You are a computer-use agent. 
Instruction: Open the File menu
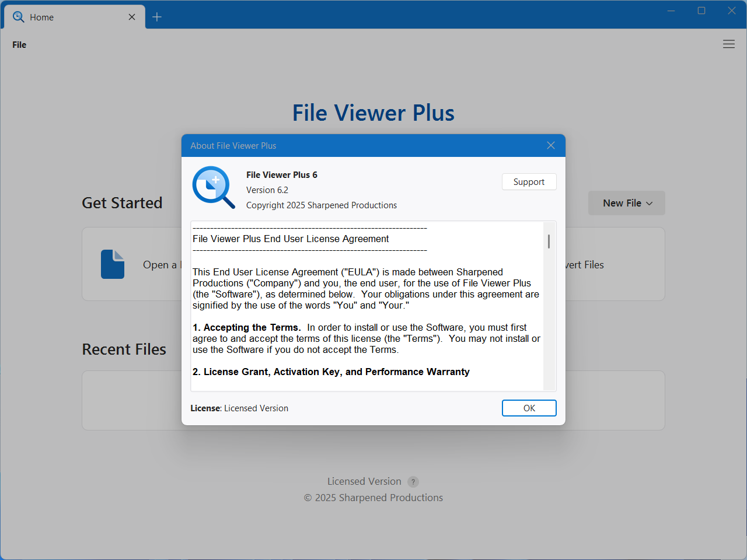[x=19, y=45]
